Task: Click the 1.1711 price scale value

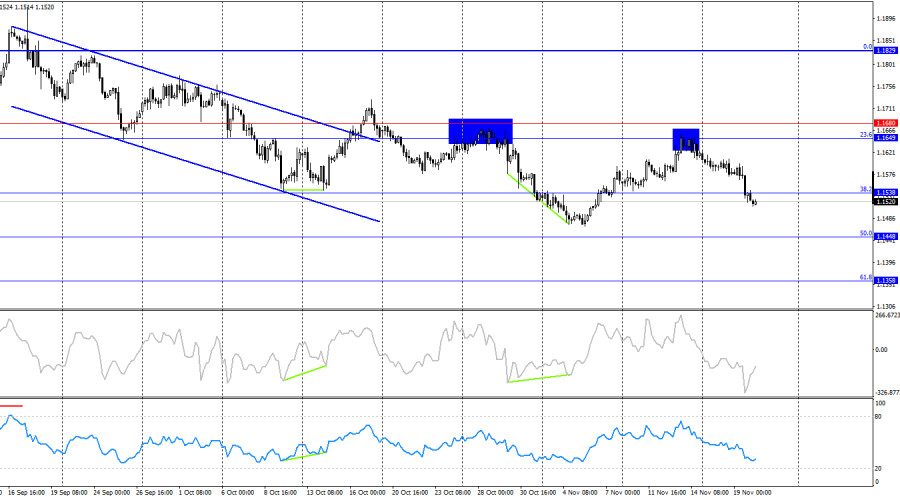Action: pos(886,108)
